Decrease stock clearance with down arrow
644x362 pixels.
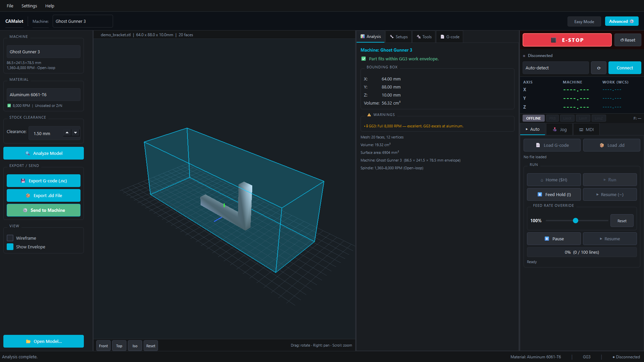tap(75, 132)
